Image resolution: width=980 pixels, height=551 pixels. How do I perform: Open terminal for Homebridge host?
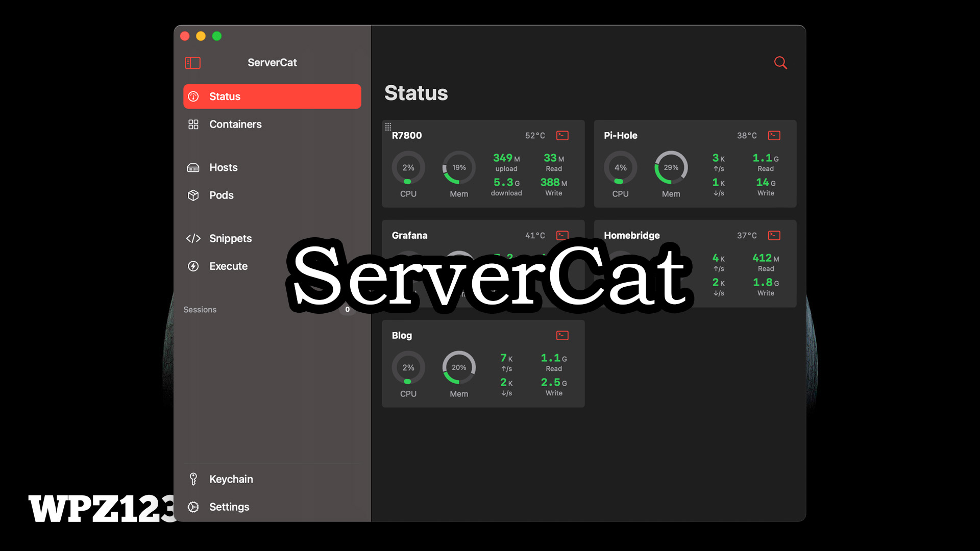tap(774, 235)
